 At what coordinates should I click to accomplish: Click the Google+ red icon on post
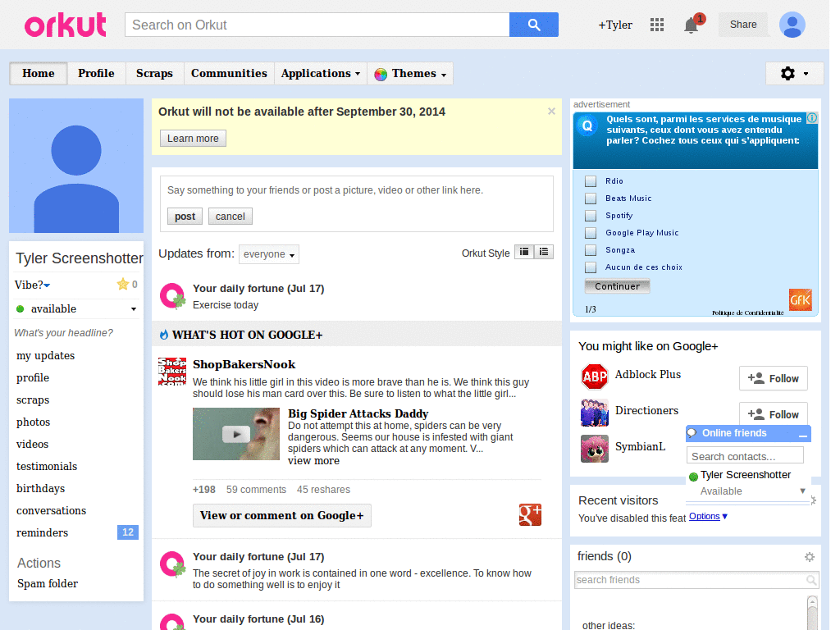click(530, 515)
